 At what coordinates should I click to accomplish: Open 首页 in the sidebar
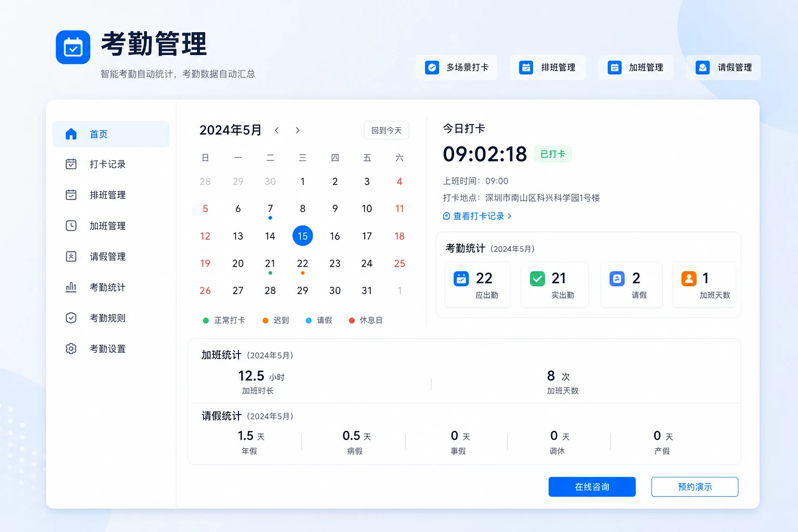click(x=111, y=134)
